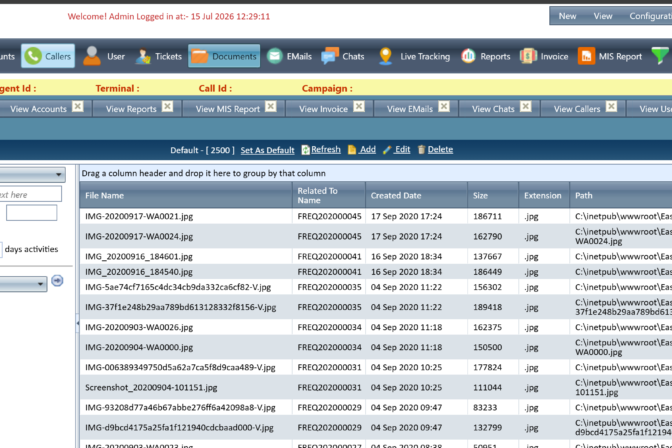Open the Tickets module

(159, 56)
